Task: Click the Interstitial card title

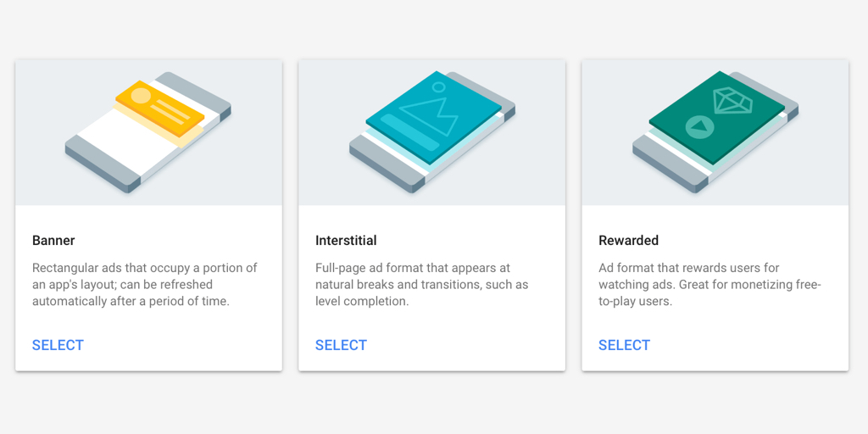Action: point(346,240)
